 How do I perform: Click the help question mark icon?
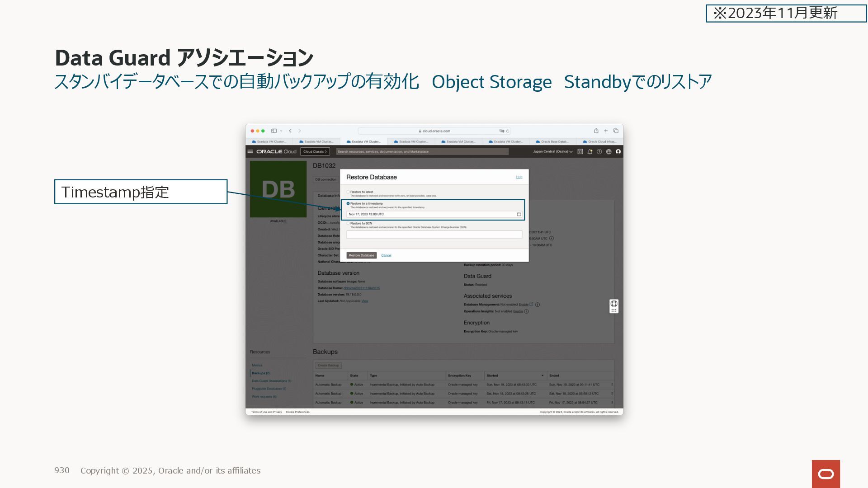click(599, 152)
